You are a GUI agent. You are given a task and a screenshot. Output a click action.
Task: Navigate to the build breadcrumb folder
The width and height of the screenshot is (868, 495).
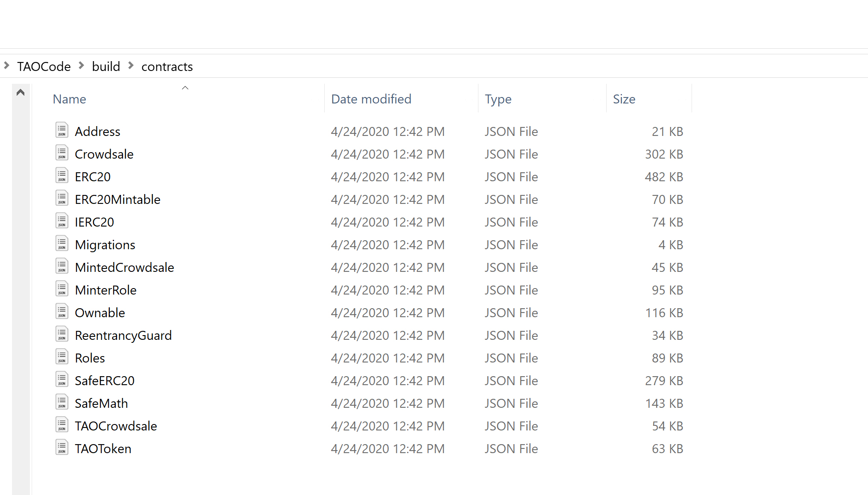coord(106,67)
